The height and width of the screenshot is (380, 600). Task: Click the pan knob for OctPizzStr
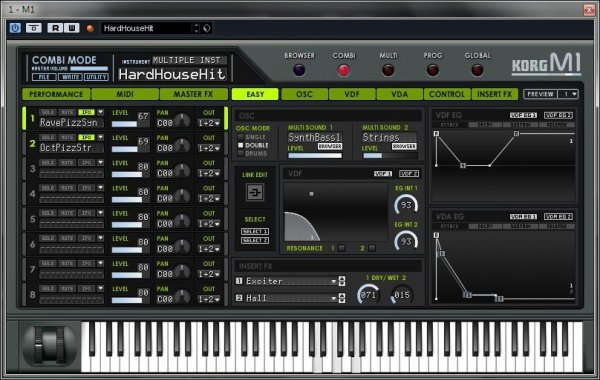pos(182,146)
